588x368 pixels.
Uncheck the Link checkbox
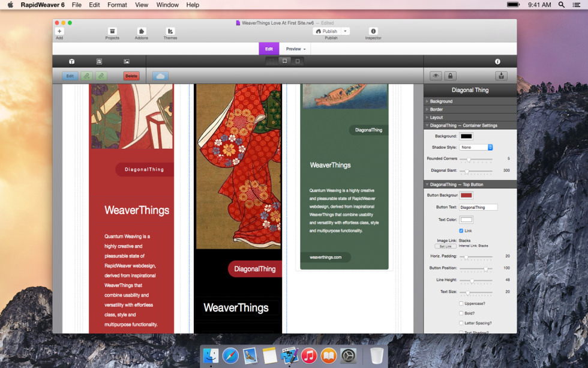tap(461, 231)
